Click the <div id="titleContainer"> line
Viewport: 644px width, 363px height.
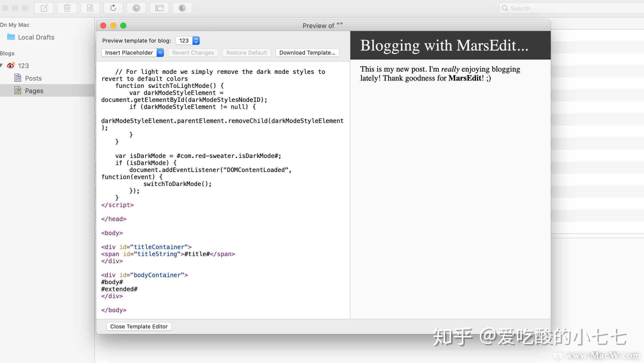click(146, 247)
